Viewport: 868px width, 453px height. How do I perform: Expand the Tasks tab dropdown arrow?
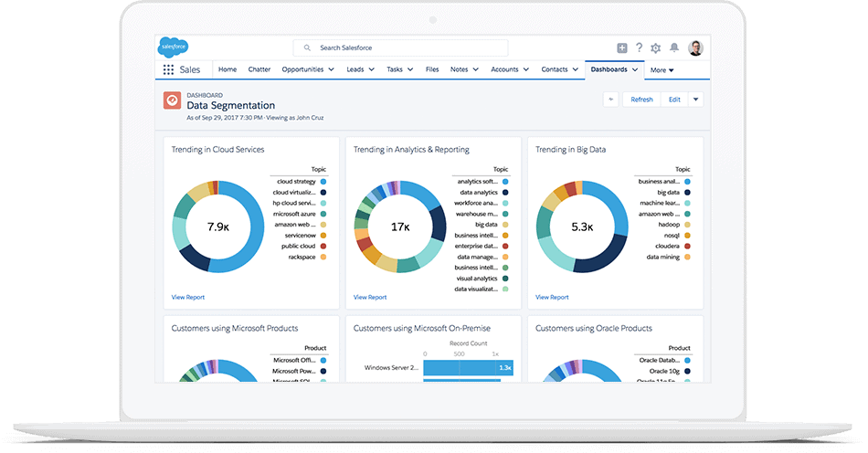410,69
